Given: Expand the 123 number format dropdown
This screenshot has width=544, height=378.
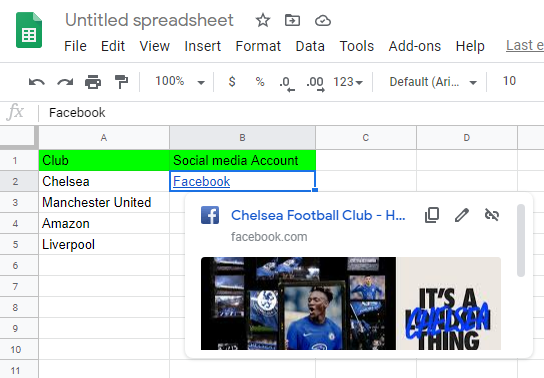Looking at the screenshot, I should click(348, 82).
